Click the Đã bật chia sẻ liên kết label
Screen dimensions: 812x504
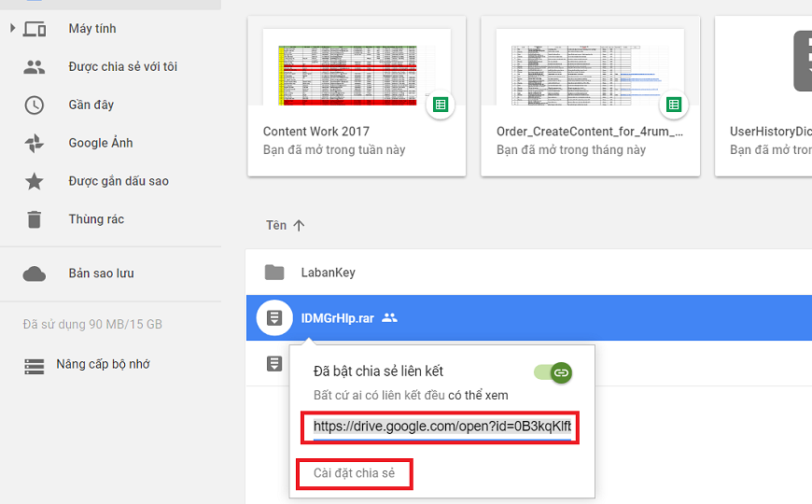(379, 371)
